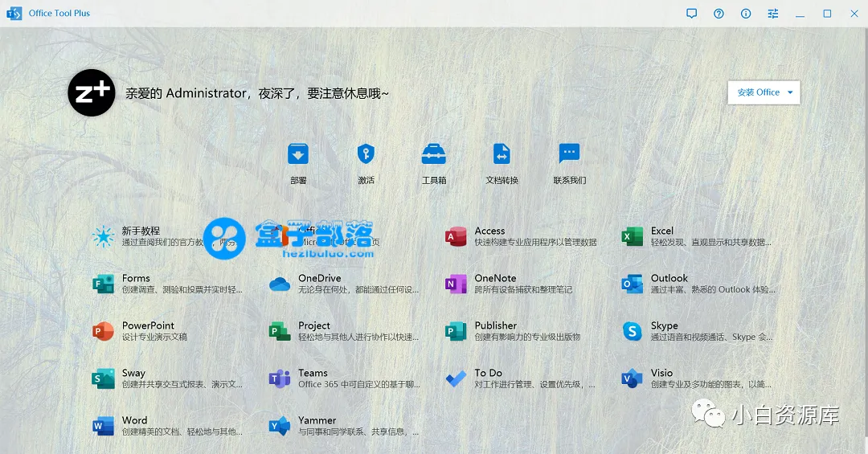Expand the 安装 Office dropdown arrow
Viewport: 868px width, 454px height.
(x=790, y=92)
